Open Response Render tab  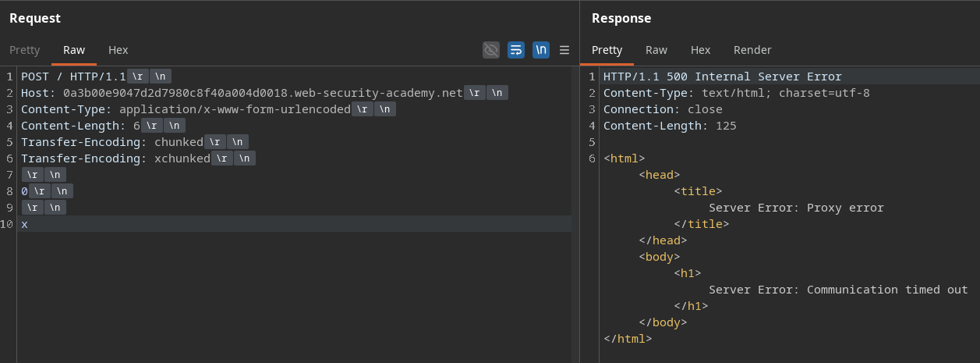[752, 50]
